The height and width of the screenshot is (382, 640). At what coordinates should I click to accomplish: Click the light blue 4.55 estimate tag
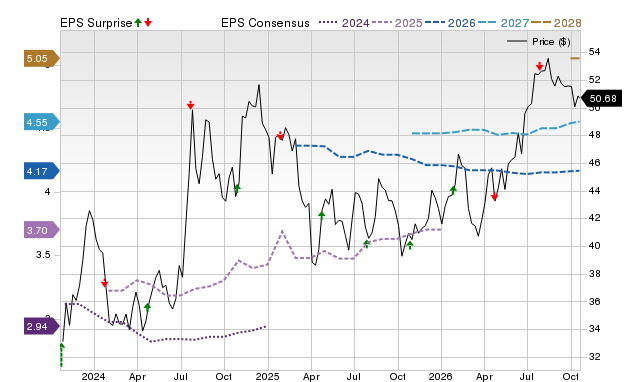(x=41, y=122)
